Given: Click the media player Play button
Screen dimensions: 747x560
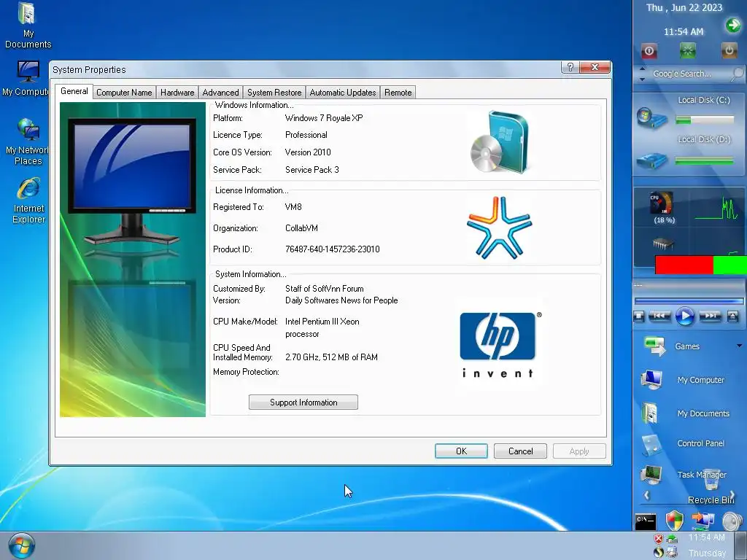Looking at the screenshot, I should point(684,316).
